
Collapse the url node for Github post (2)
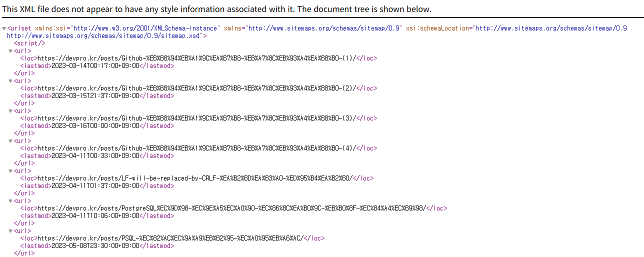pos(10,81)
